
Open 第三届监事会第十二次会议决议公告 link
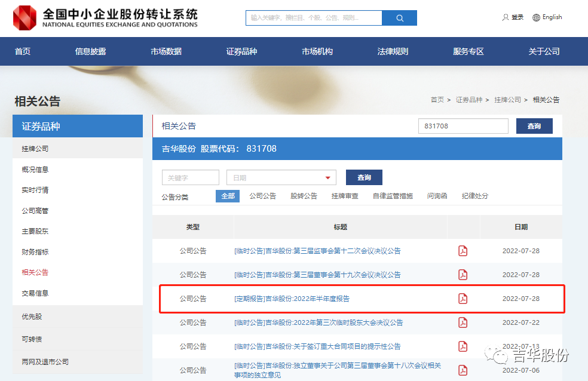click(318, 251)
